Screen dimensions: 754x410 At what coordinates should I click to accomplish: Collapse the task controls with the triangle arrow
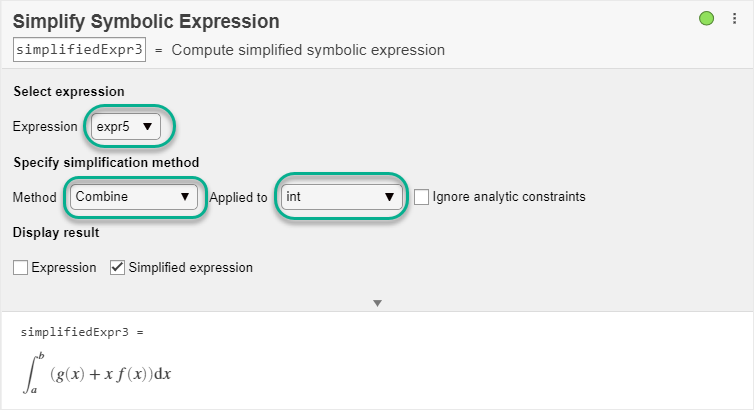point(377,302)
